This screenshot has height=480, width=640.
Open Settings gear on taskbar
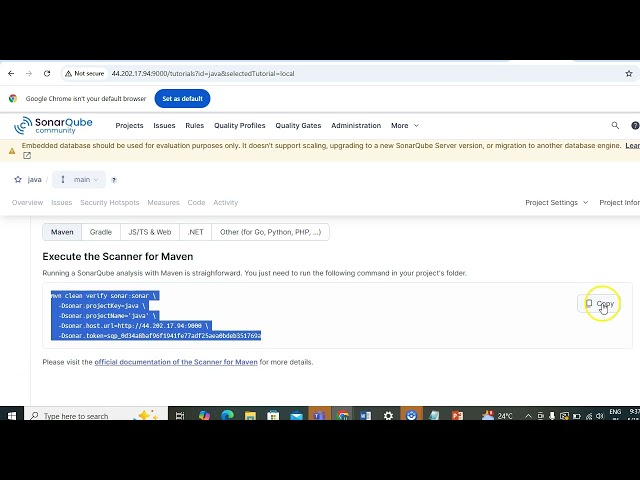tap(388, 415)
